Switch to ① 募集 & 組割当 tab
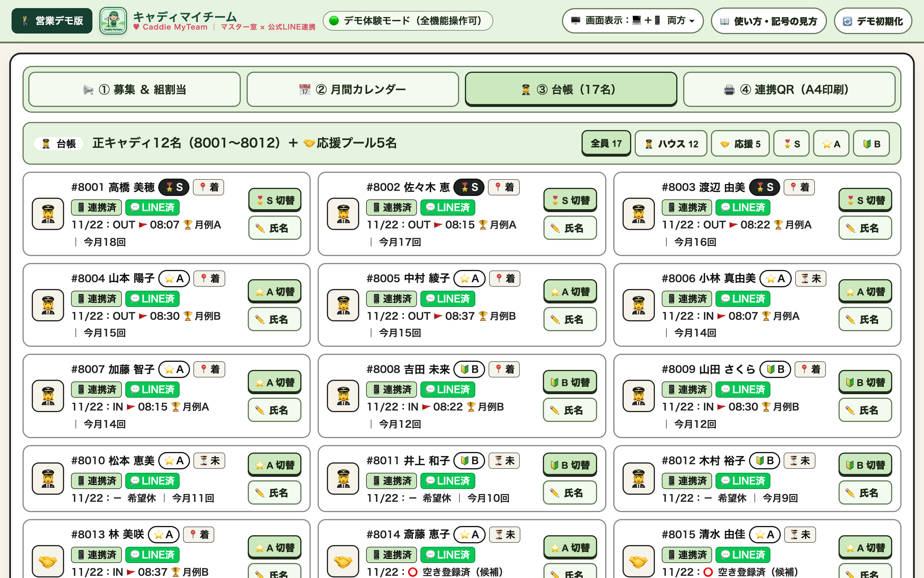The height and width of the screenshot is (578, 924). point(134,90)
